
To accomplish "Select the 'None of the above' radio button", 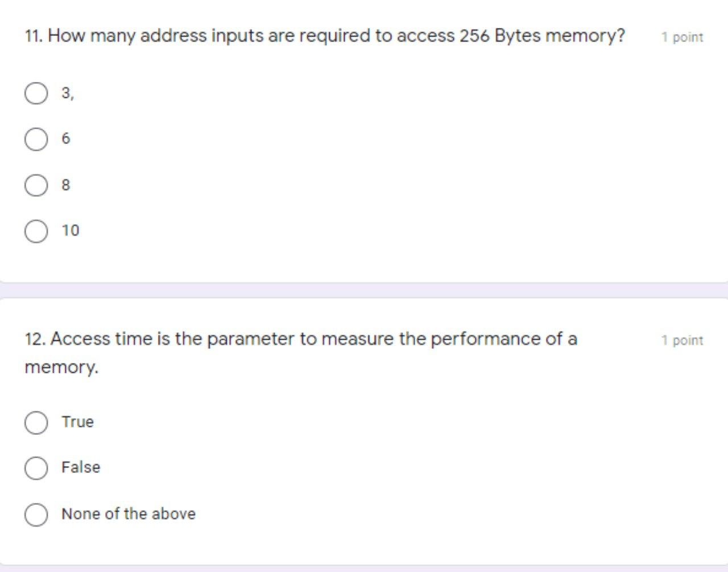I will pos(36,515).
